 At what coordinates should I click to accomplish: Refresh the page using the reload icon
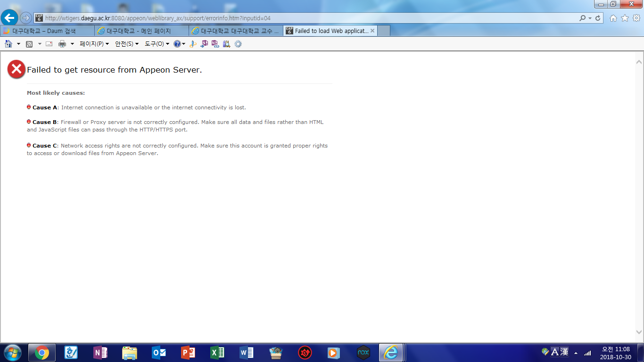[x=598, y=18]
